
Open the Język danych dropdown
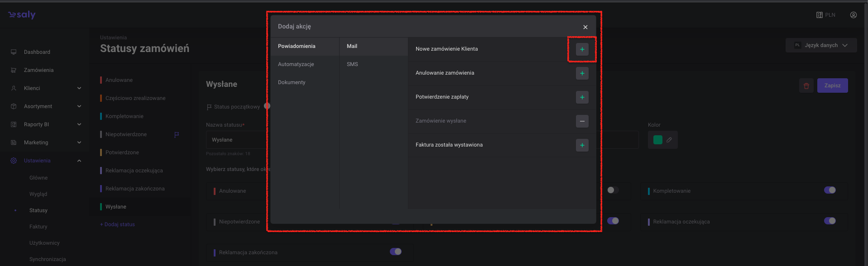(821, 45)
